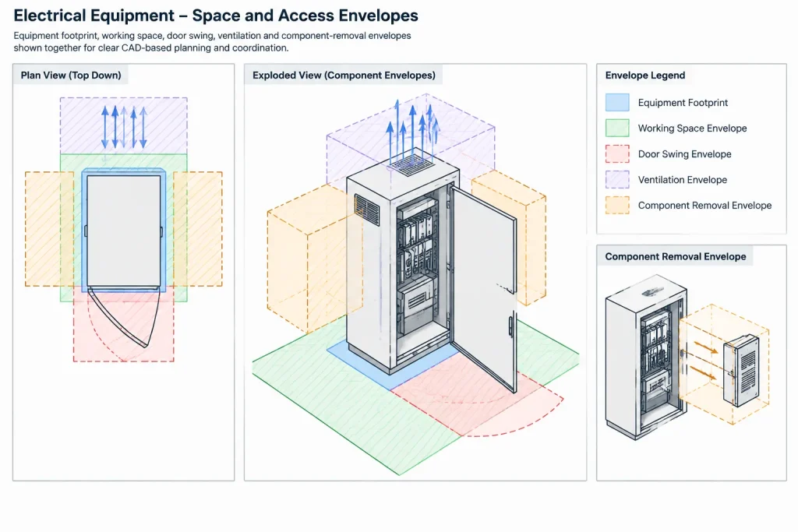Click the top vent grille on exploded cabinet
The width and height of the screenshot is (798, 532).
[x=411, y=164]
